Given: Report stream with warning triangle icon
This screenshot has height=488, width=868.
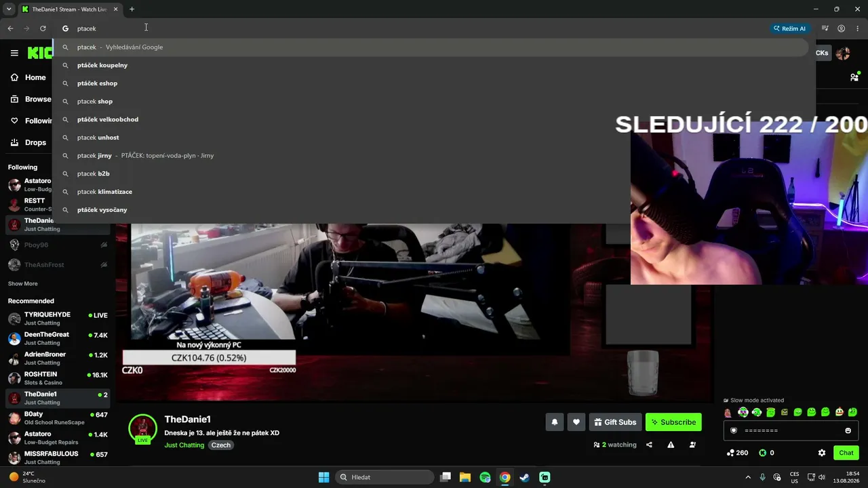Looking at the screenshot, I should coord(671,445).
